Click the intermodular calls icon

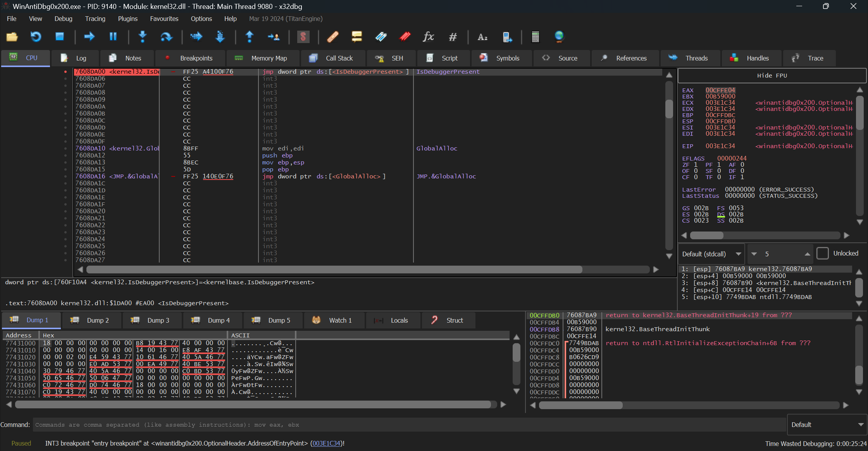[507, 37]
